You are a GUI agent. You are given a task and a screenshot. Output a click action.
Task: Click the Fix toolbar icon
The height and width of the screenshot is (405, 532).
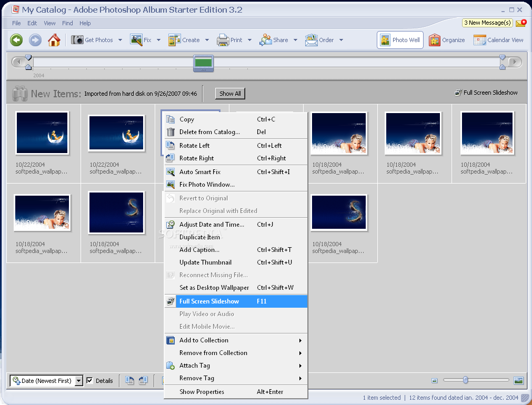[136, 39]
